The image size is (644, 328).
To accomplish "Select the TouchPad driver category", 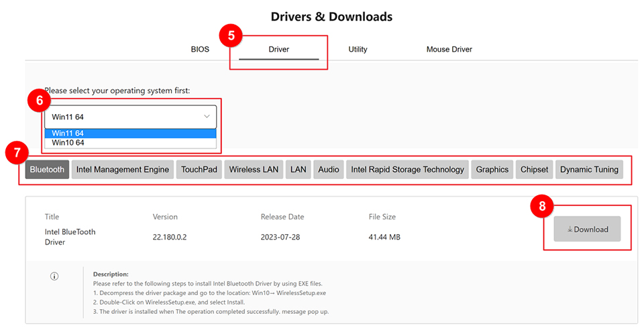I will click(199, 170).
